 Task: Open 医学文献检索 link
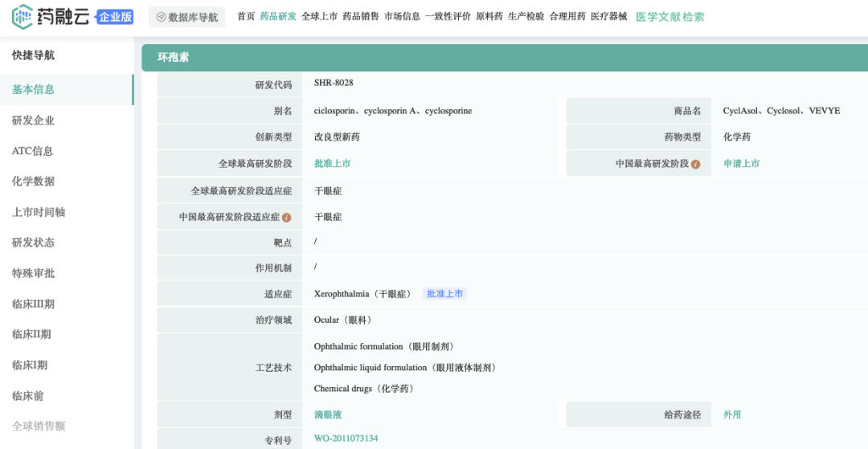(x=669, y=16)
